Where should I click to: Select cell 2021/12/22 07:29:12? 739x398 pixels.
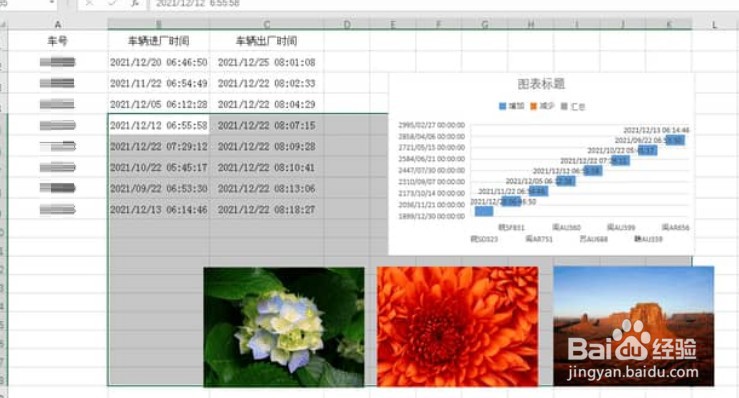[x=159, y=147]
